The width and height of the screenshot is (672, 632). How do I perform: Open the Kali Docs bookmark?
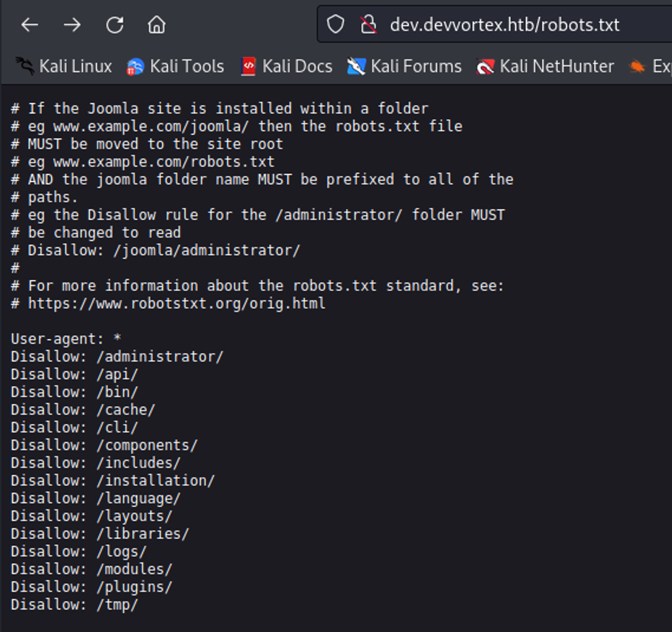[x=297, y=67]
